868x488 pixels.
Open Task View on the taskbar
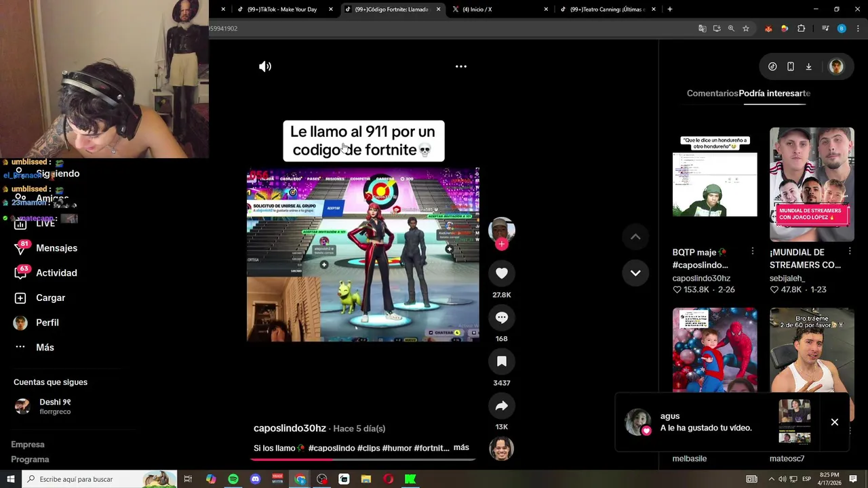[x=188, y=479]
